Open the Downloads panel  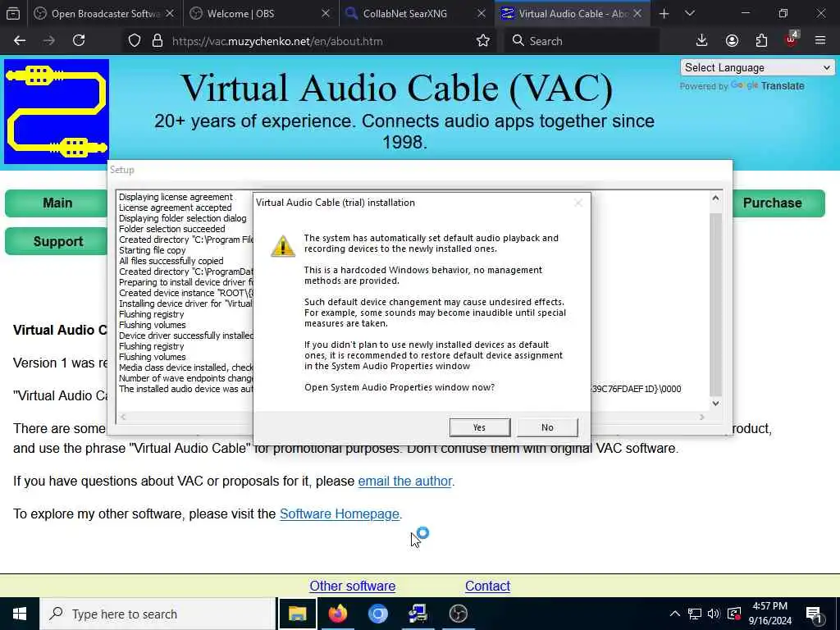[702, 41]
